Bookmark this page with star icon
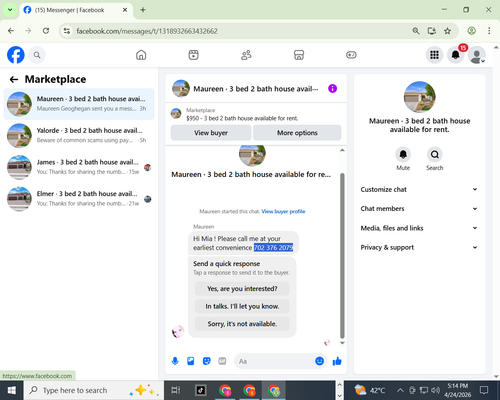The height and width of the screenshot is (400, 500). (x=447, y=31)
